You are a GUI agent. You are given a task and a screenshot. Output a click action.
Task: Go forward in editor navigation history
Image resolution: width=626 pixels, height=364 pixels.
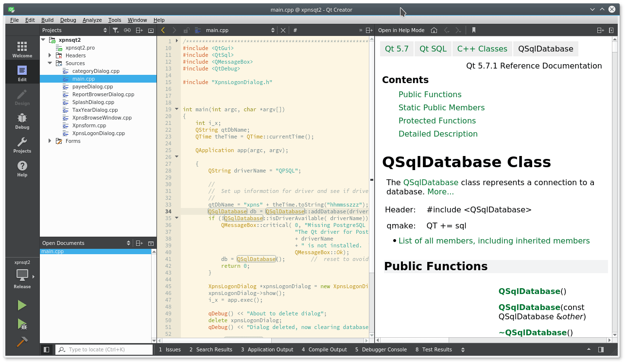pyautogui.click(x=174, y=30)
